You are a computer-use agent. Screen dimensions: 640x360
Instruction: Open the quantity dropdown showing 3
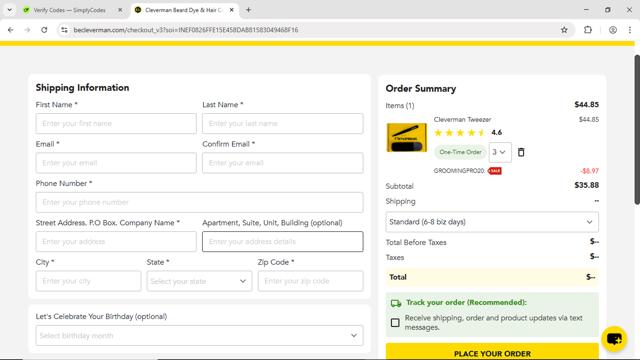(x=500, y=152)
